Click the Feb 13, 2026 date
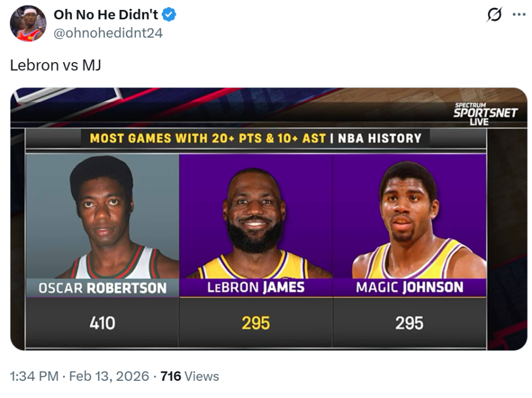The width and height of the screenshot is (532, 398). [x=110, y=376]
